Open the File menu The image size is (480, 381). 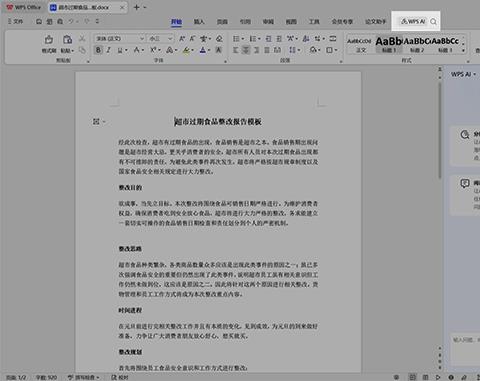[x=15, y=21]
